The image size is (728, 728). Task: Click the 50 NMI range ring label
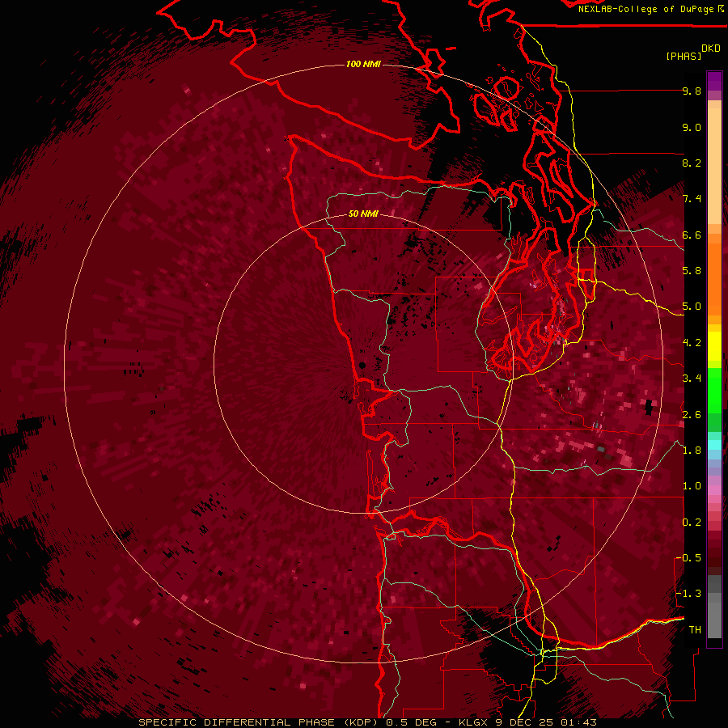click(x=363, y=214)
